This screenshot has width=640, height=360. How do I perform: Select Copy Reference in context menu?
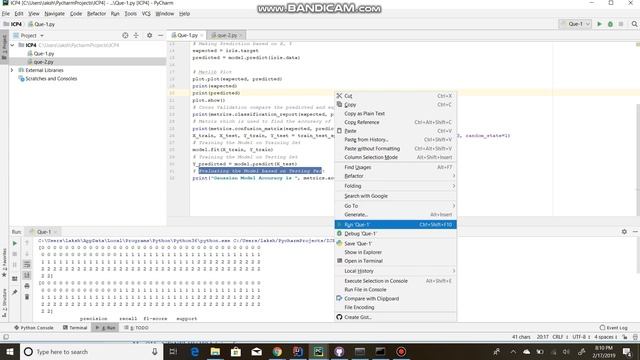tap(396, 122)
